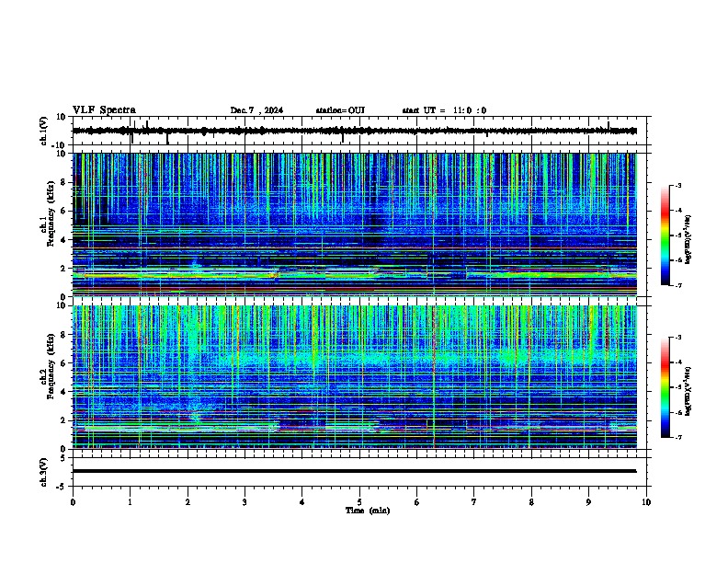Viewport: 728px width, 563px height.
Task: Click the ch.1 "Frequency (kHz)" axis label
Action: 51,214
